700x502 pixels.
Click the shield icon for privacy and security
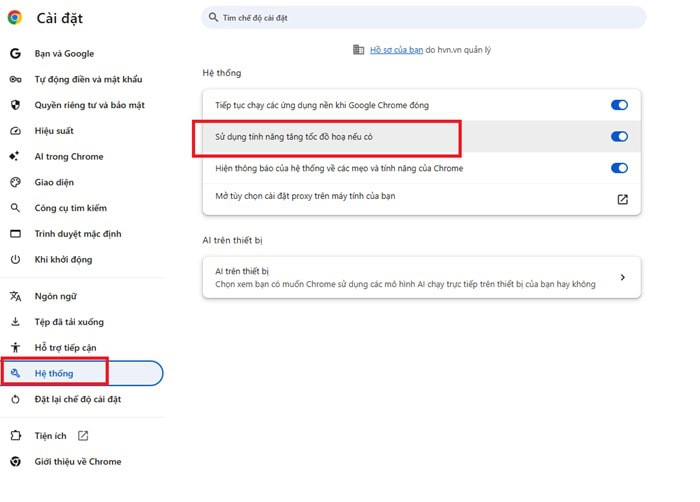[x=15, y=105]
